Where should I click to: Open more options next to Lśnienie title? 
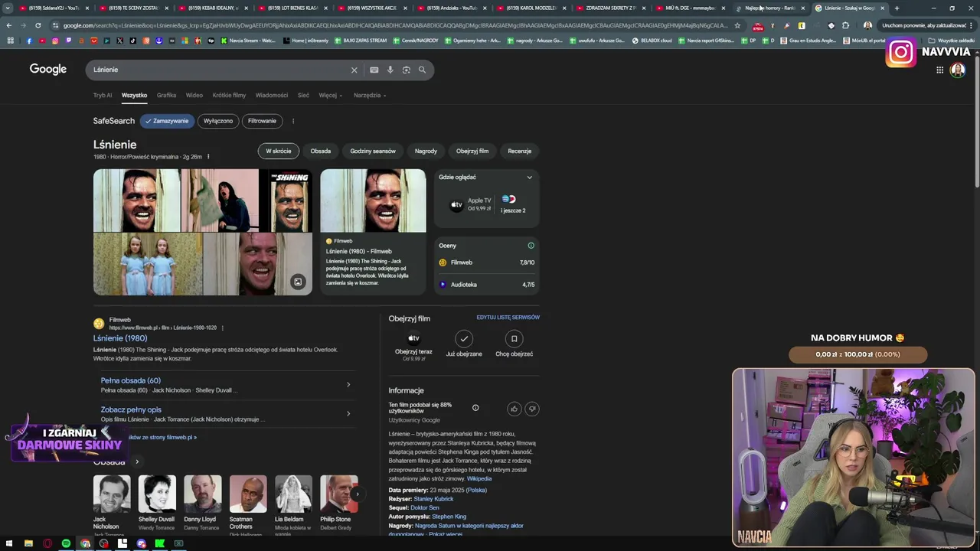[x=208, y=157]
